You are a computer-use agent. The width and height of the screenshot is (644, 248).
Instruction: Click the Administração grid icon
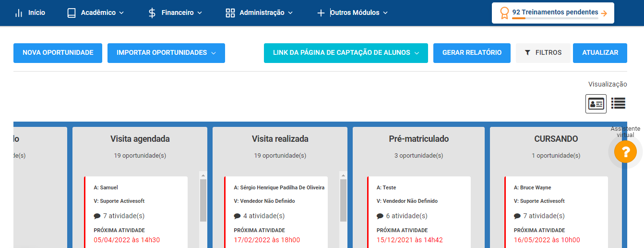230,13
